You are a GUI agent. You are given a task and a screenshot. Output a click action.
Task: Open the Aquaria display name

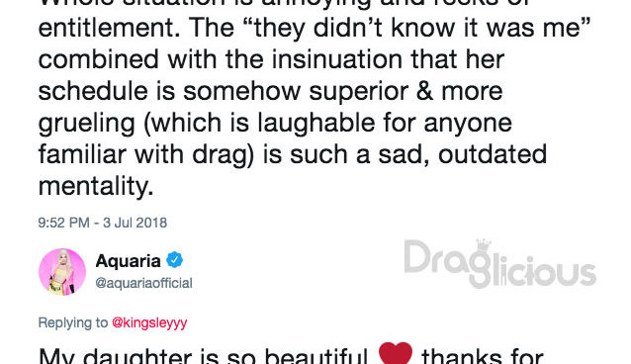128,261
